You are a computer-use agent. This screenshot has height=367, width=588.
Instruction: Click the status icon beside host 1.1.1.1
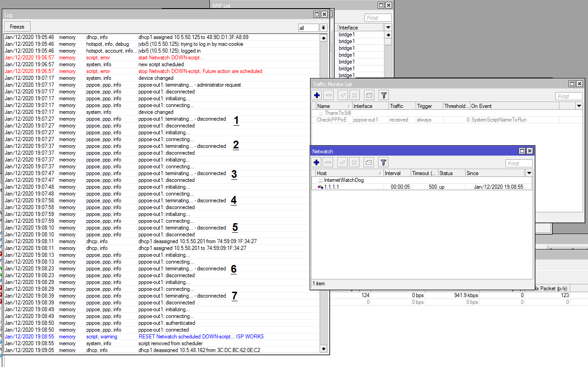point(320,187)
